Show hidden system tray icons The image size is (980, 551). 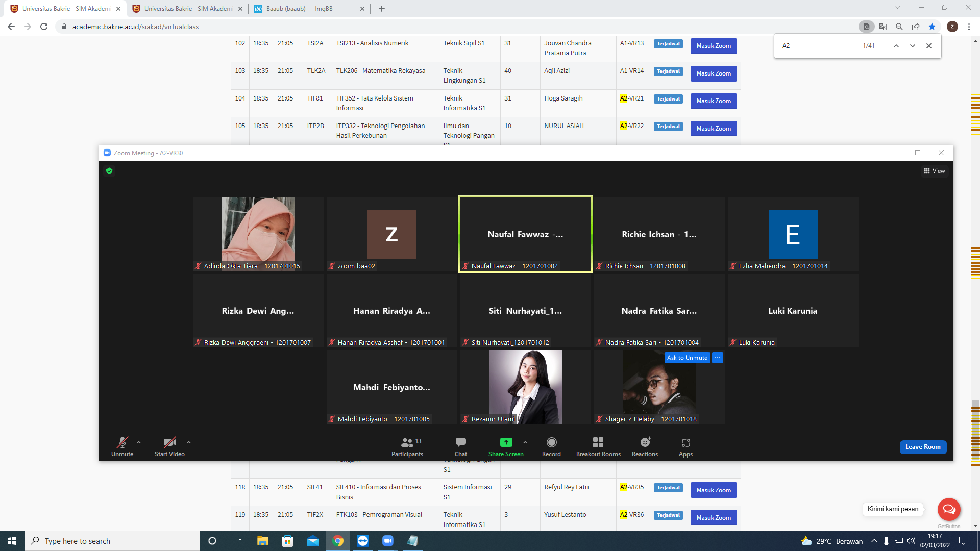(x=874, y=541)
